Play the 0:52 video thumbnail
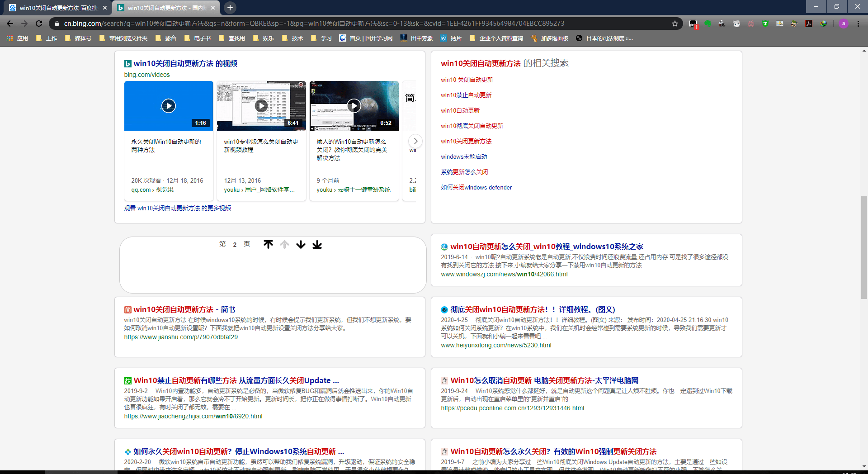 coord(354,106)
